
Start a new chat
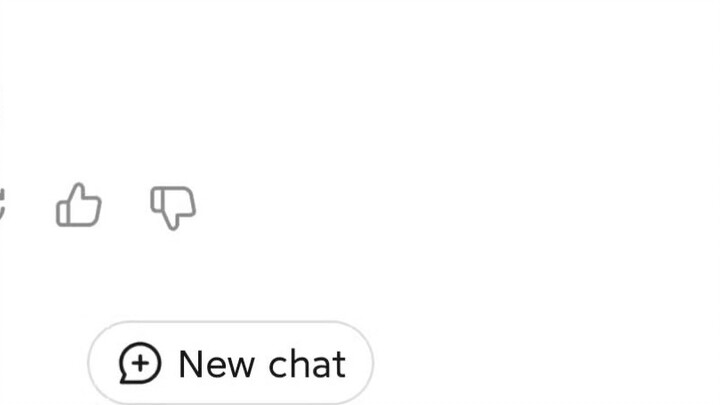231,363
